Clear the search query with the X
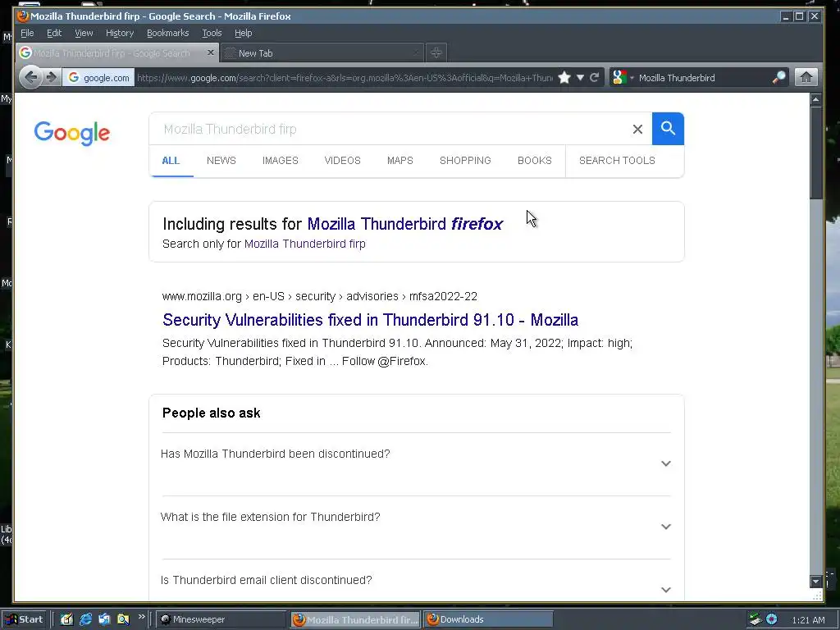Viewport: 840px width, 630px height. 637,129
